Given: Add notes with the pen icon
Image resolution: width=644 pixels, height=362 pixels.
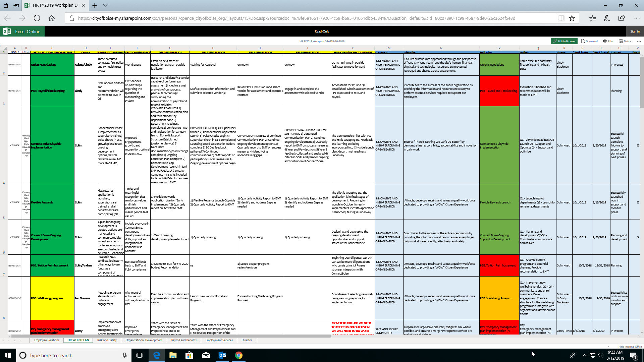Looking at the screenshot, I should (x=607, y=18).
